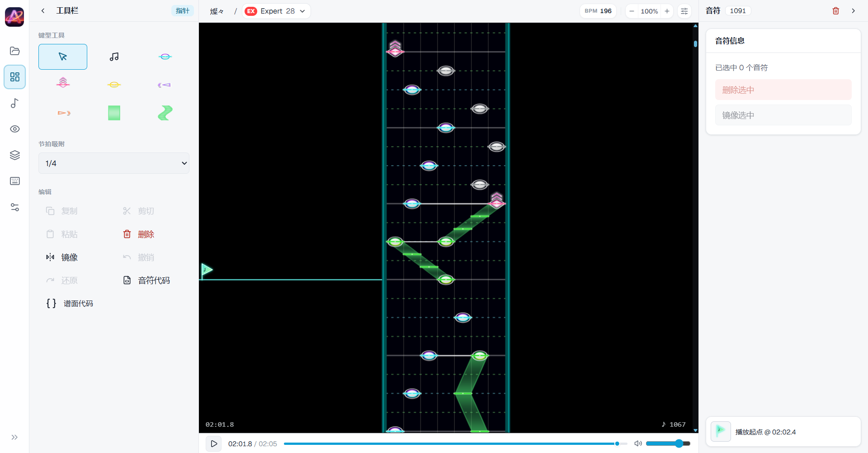Click the 删除选中 button
Image resolution: width=868 pixels, height=453 pixels.
coord(783,90)
